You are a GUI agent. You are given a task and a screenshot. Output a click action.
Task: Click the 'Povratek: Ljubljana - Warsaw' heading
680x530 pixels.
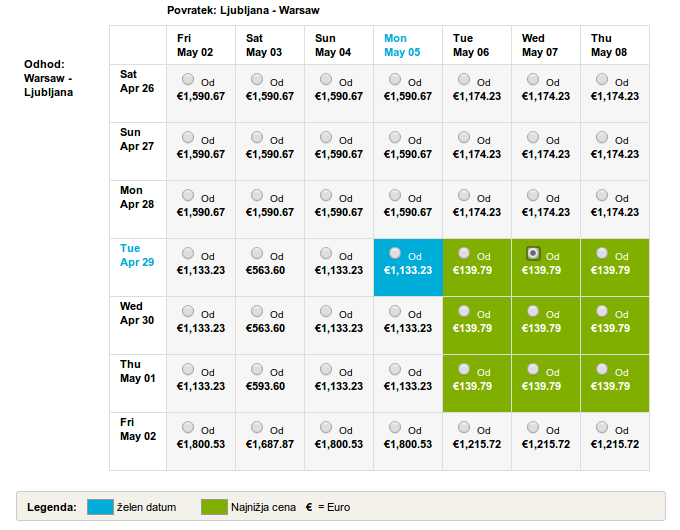(243, 10)
